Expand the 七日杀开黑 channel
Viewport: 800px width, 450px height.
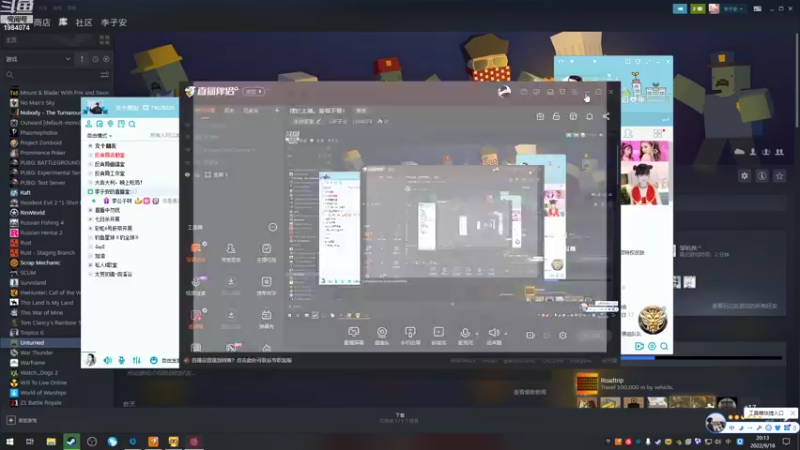[x=91, y=219]
